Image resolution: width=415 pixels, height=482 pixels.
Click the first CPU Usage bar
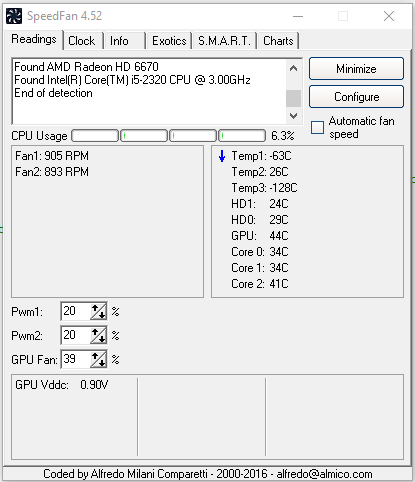[x=95, y=136]
